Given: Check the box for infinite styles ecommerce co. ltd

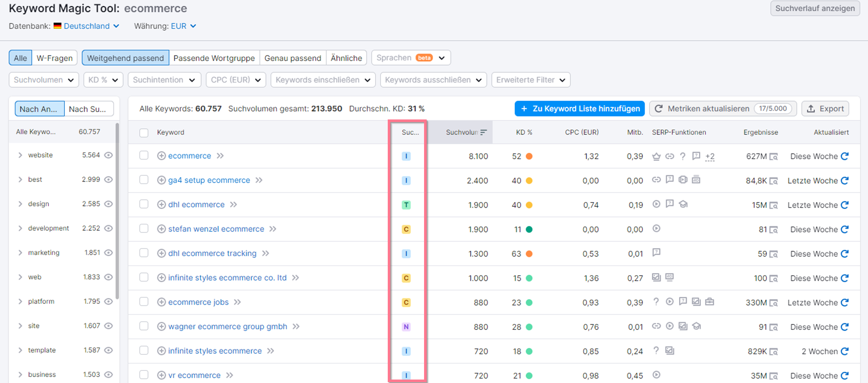Looking at the screenshot, I should [144, 277].
